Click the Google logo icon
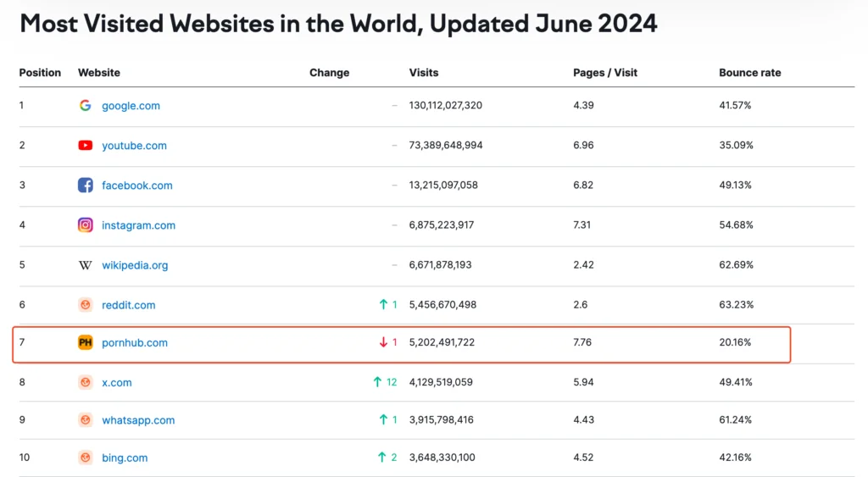The height and width of the screenshot is (477, 868). [85, 106]
